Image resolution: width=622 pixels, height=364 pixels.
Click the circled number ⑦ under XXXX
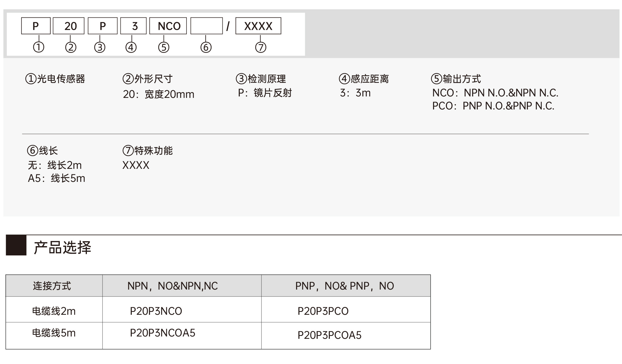point(261,47)
